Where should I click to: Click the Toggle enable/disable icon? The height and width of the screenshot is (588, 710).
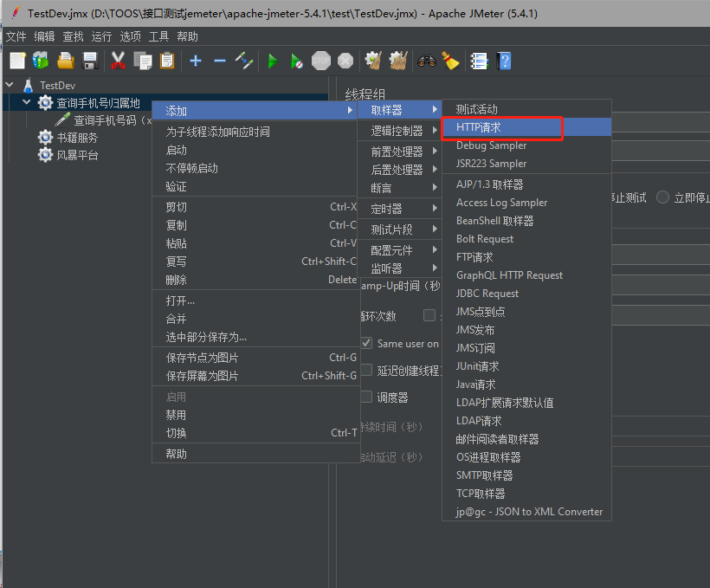(244, 61)
